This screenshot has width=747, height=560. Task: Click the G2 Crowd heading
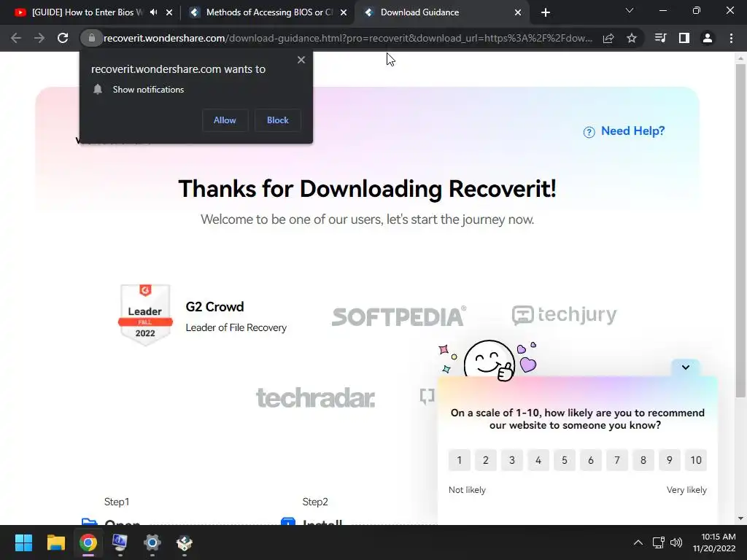[215, 307]
